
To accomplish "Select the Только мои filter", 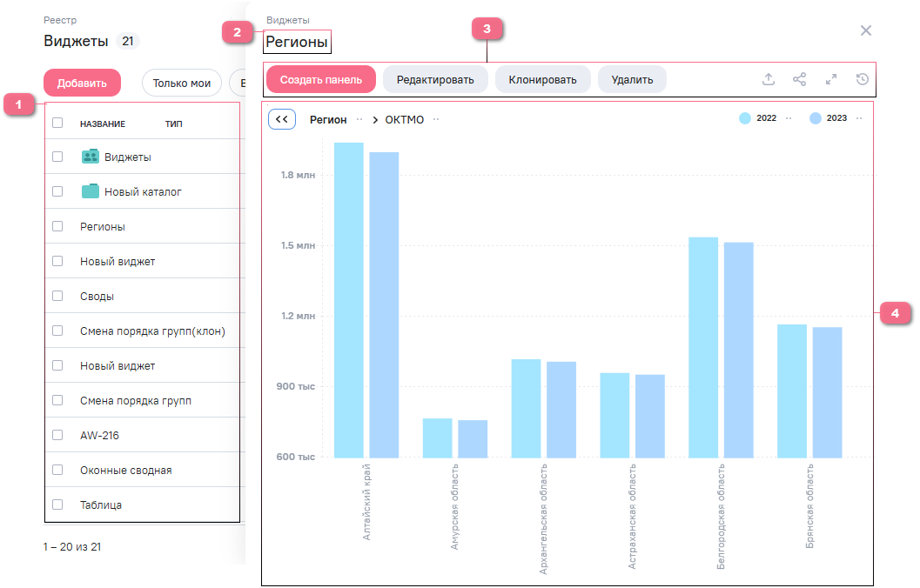I will 182,84.
